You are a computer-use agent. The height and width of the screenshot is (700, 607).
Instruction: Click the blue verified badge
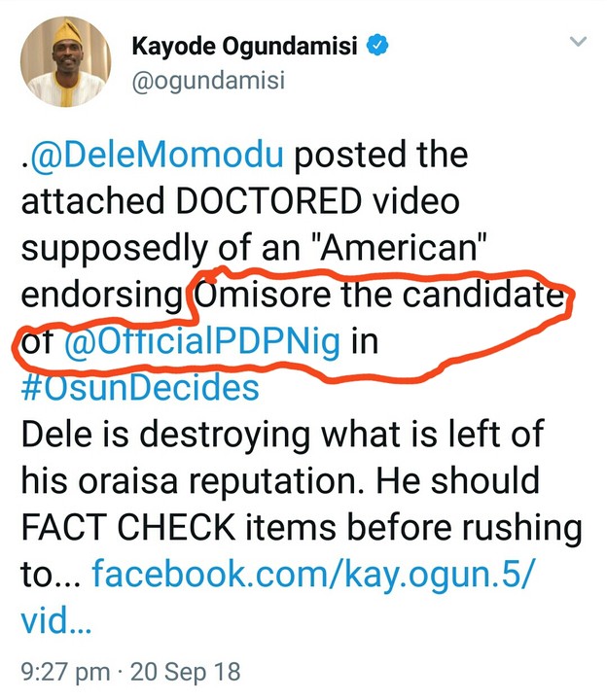pos(378,44)
